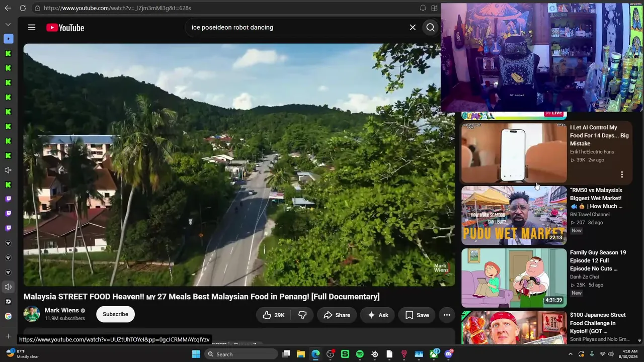This screenshot has height=362, width=644.
Task: Click the main video player
Action: tap(239, 165)
